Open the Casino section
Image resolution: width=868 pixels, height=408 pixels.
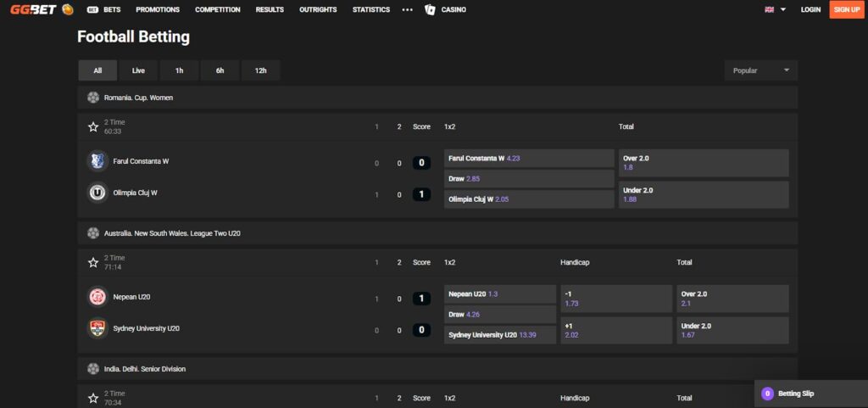(453, 9)
